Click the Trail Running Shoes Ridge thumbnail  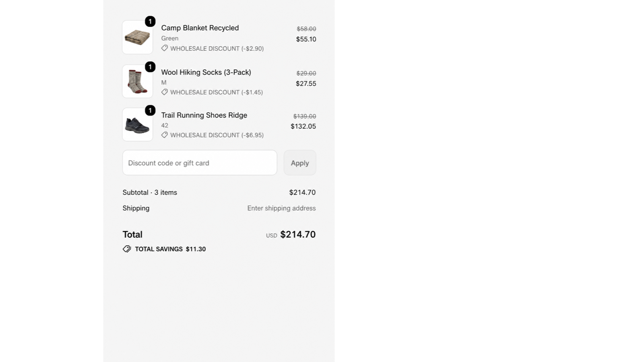click(137, 124)
